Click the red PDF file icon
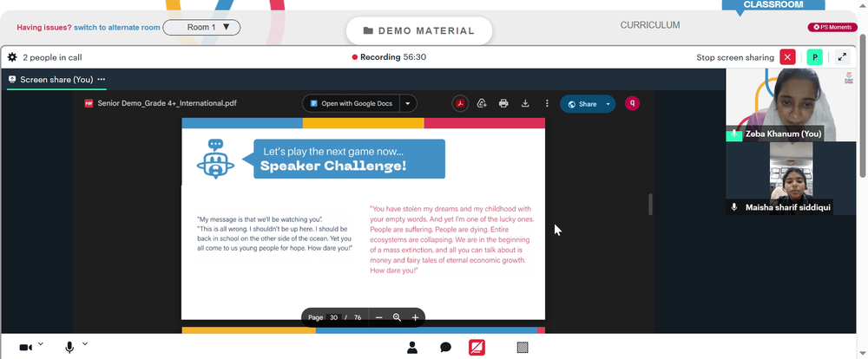The height and width of the screenshot is (359, 868). [89, 103]
